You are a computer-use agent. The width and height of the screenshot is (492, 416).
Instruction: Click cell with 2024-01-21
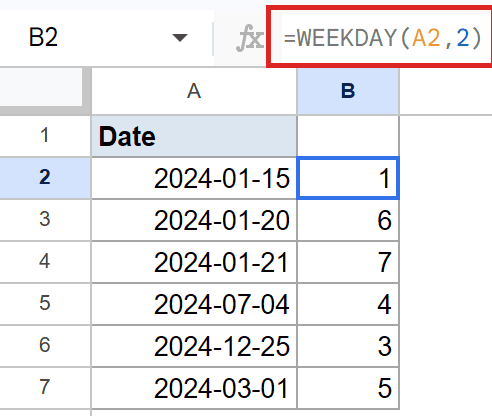pos(194,262)
